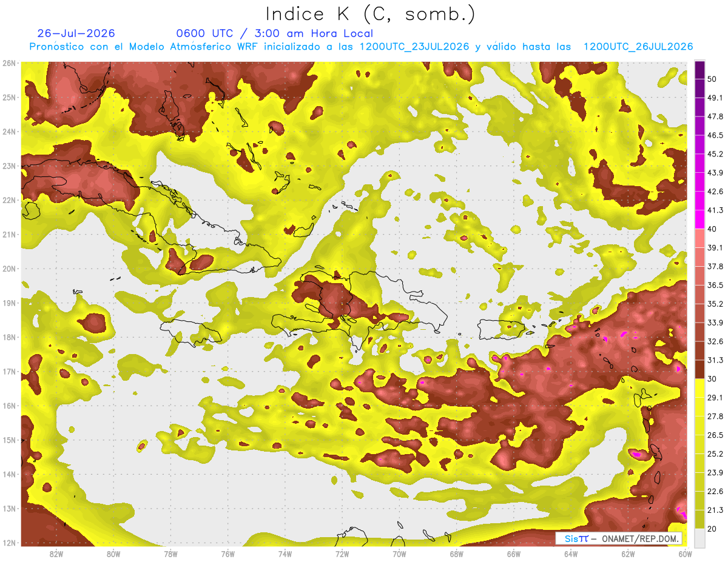Click the longitude axis label '72W'
This screenshot has height=562, width=728.
[x=342, y=554]
